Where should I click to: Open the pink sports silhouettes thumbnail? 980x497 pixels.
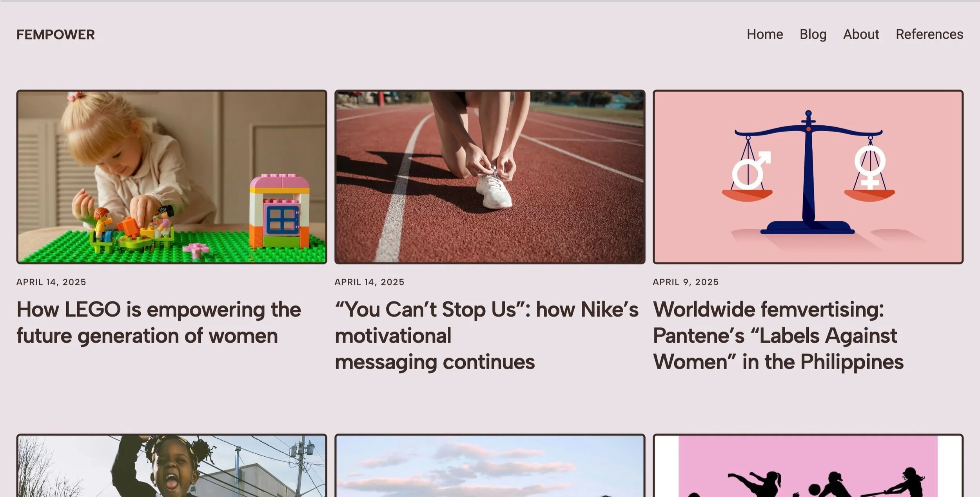(x=808, y=465)
